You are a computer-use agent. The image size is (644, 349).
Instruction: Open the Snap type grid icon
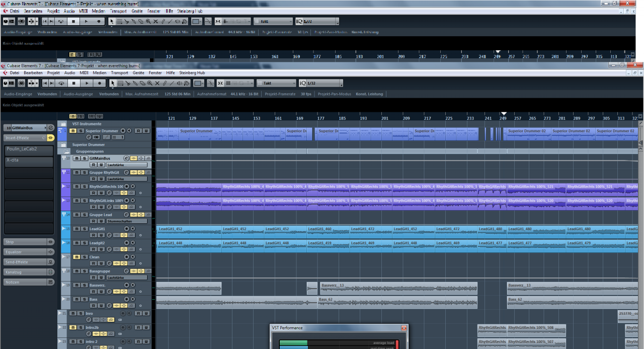[x=228, y=83]
